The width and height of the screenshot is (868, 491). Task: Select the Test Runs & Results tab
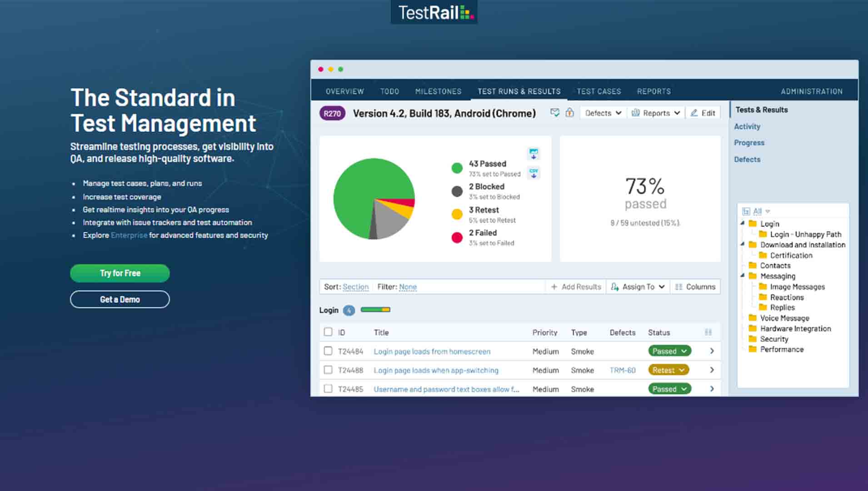(519, 91)
